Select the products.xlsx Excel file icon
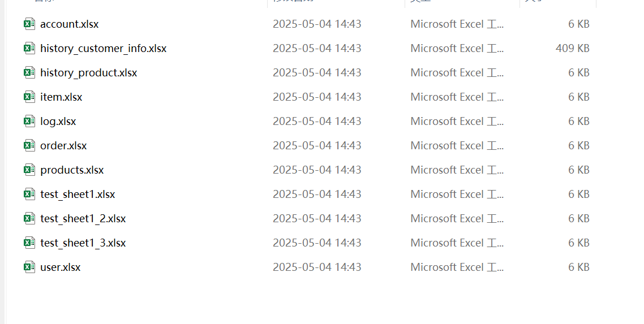This screenshot has height=324, width=644. point(29,170)
